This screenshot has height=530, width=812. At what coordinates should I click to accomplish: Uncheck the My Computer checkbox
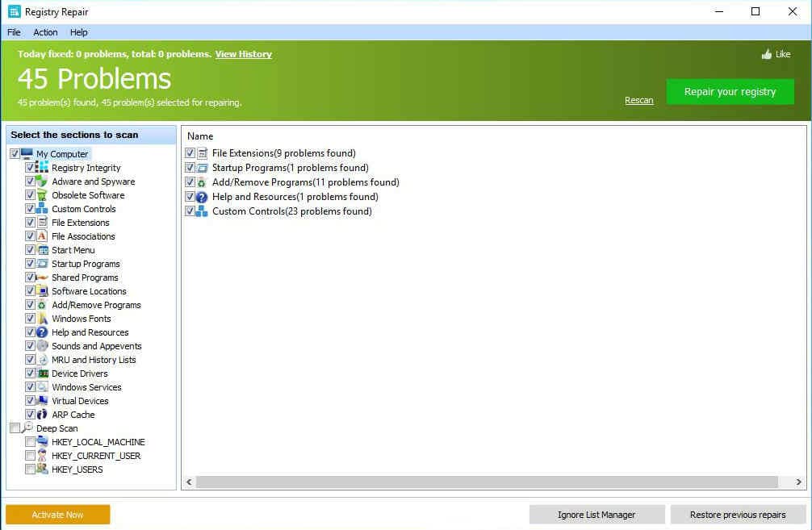[15, 153]
